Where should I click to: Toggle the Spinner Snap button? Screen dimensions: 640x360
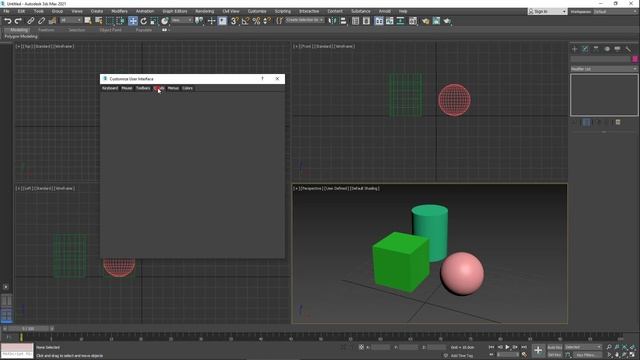267,21
